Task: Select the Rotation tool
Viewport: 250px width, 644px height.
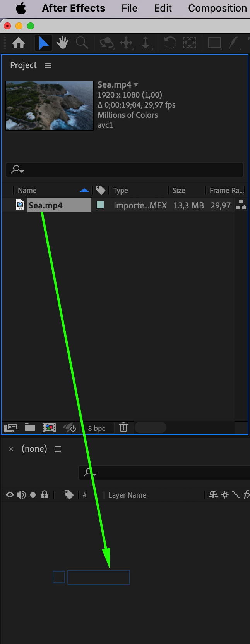Action: [x=170, y=43]
